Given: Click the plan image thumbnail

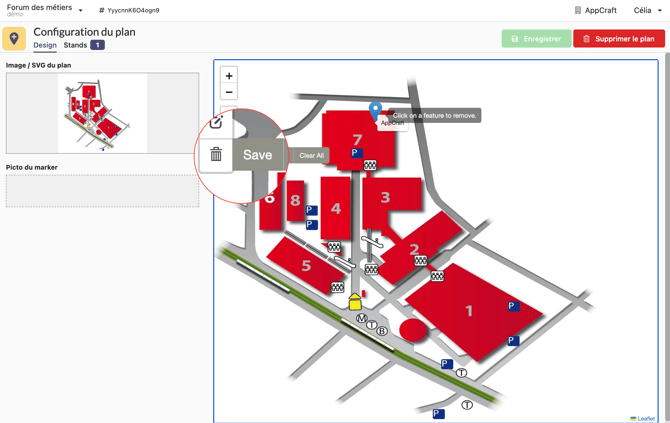Looking at the screenshot, I should [x=102, y=113].
